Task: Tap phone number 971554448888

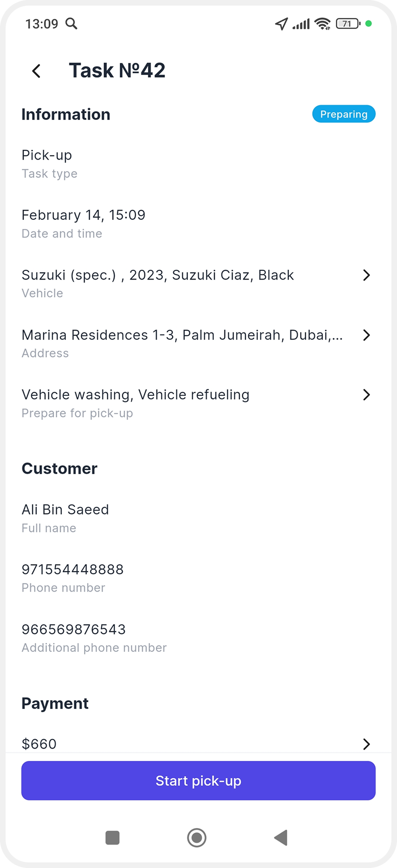Action: pos(72,570)
